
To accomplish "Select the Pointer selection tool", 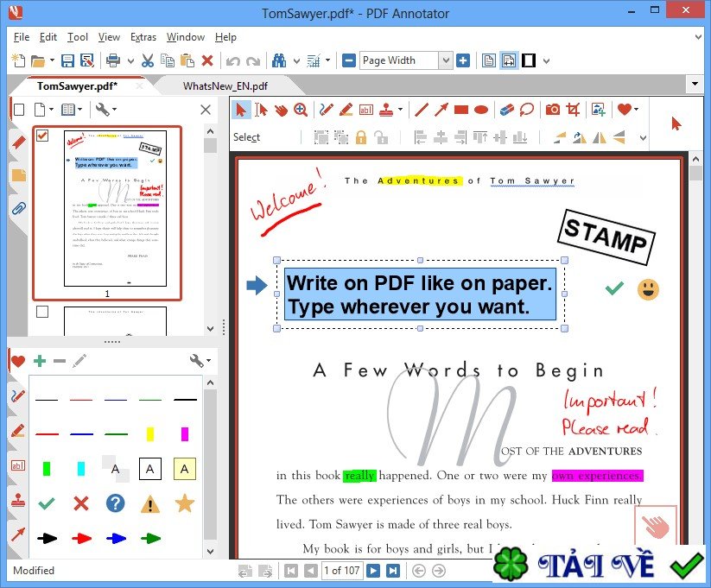I will coord(241,110).
